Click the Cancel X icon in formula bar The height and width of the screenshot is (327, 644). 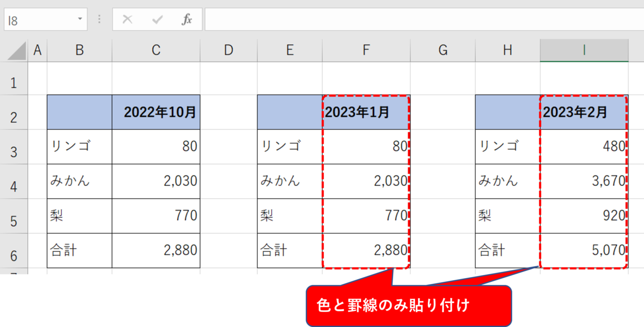(x=127, y=20)
